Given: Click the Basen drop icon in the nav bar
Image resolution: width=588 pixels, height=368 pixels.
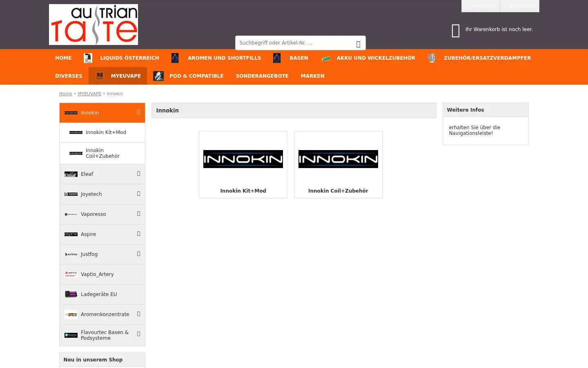Looking at the screenshot, I should point(277,58).
